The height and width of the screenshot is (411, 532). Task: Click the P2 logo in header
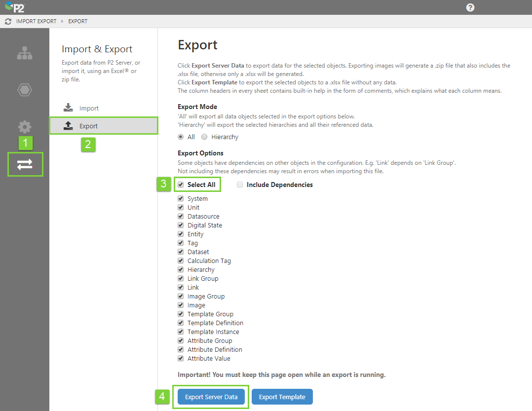14,7
